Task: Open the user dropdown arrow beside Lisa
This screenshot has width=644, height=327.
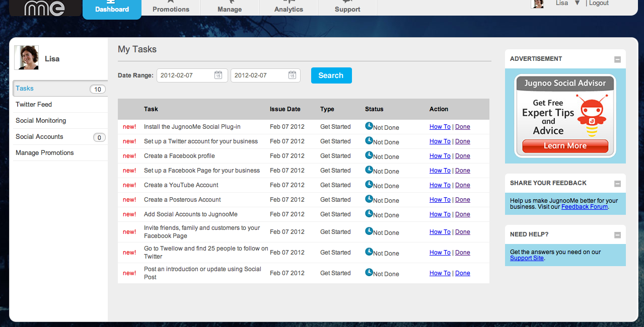Action: coord(577,3)
